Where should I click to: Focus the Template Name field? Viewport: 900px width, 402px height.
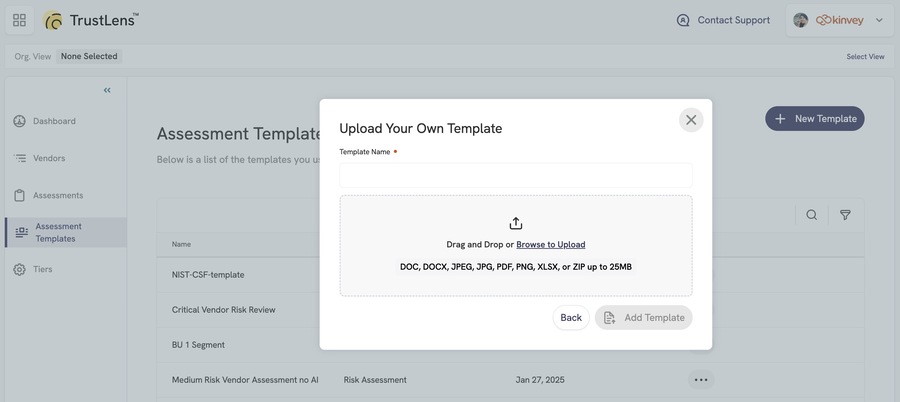(515, 175)
